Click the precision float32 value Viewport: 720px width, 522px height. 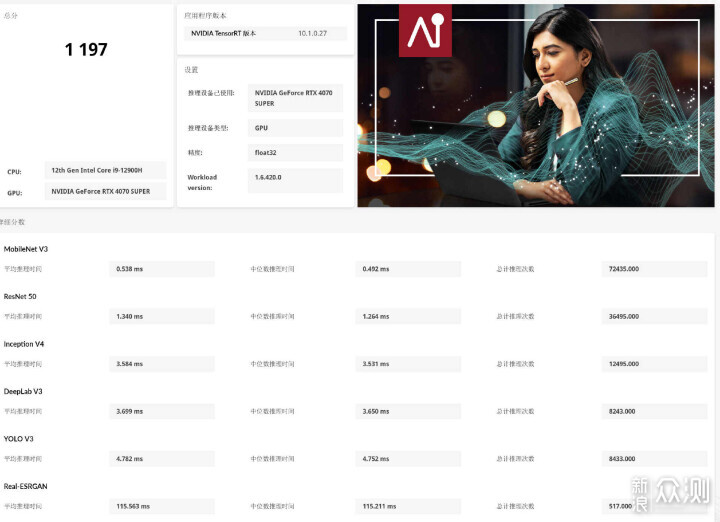point(295,152)
